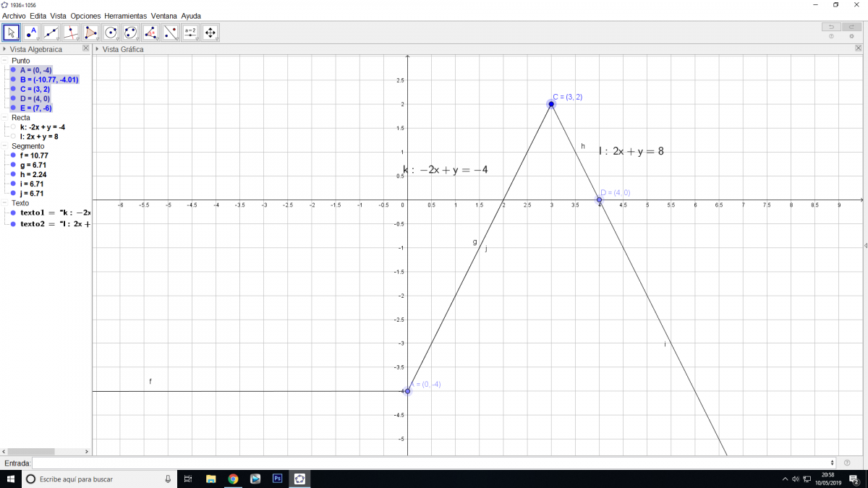Image resolution: width=868 pixels, height=488 pixels.
Task: Hide segment f = 10.77
Action: coord(14,155)
